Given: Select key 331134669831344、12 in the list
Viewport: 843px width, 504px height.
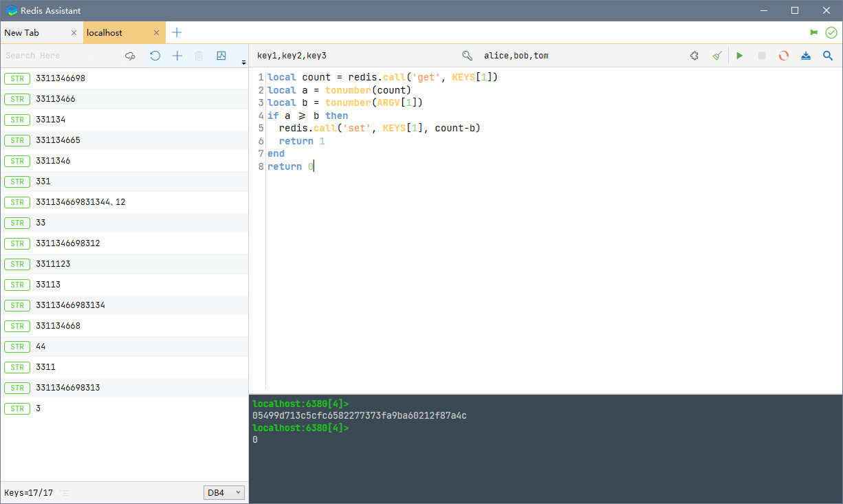Looking at the screenshot, I should [80, 202].
